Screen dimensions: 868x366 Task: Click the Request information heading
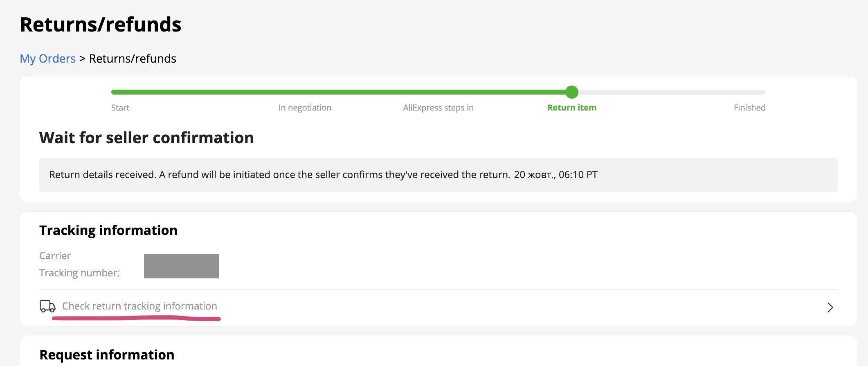pyautogui.click(x=107, y=355)
